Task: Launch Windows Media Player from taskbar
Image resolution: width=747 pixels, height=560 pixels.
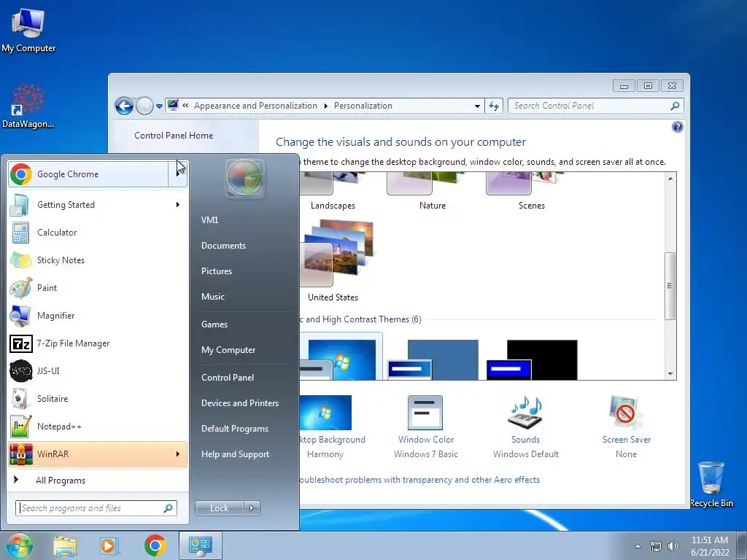Action: [109, 545]
